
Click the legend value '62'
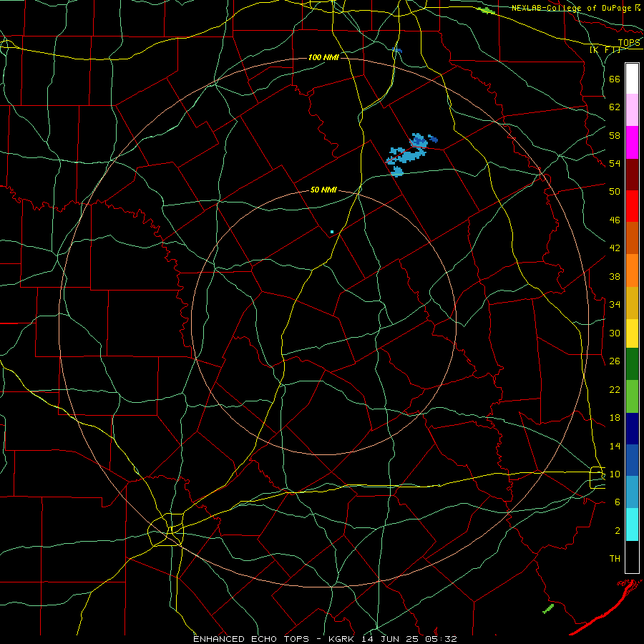click(x=615, y=107)
